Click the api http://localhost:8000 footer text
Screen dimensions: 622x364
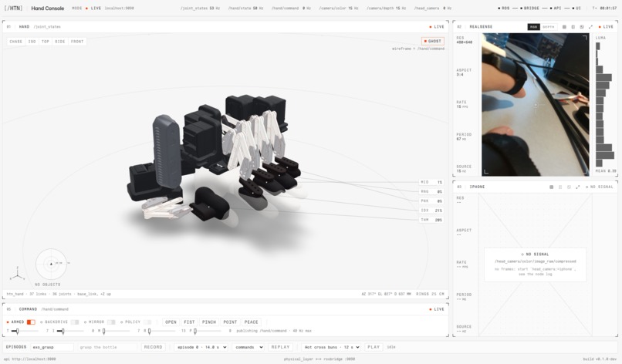click(30, 359)
